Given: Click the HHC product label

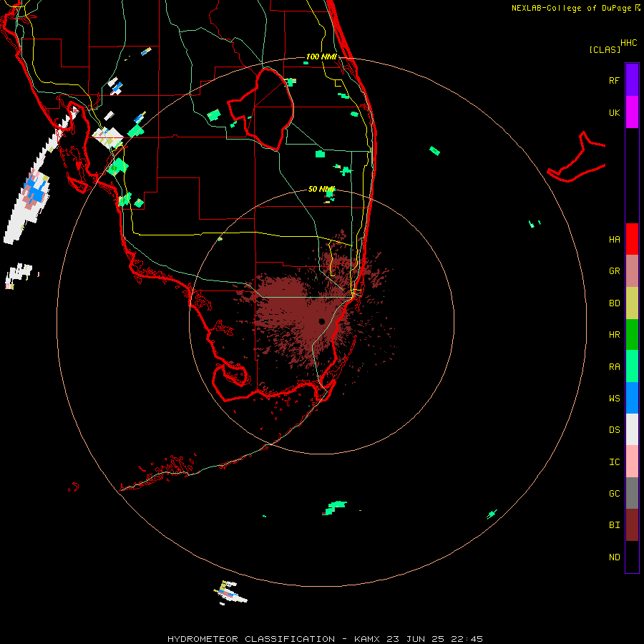Looking at the screenshot, I should (629, 43).
